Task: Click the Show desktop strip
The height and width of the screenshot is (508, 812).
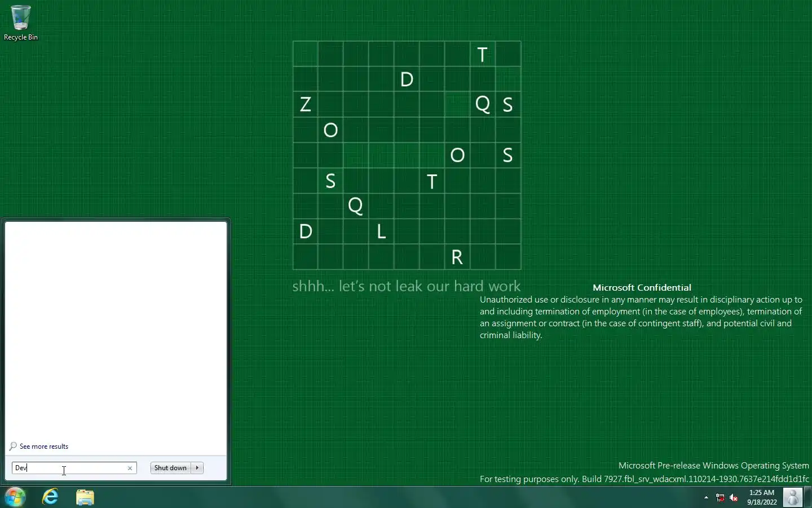Action: point(808,497)
